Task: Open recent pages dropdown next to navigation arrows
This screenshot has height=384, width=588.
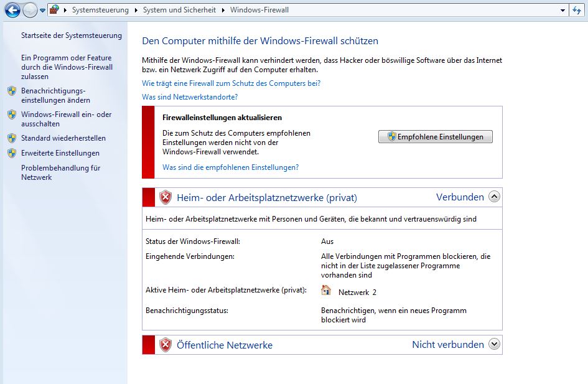Action: point(42,11)
